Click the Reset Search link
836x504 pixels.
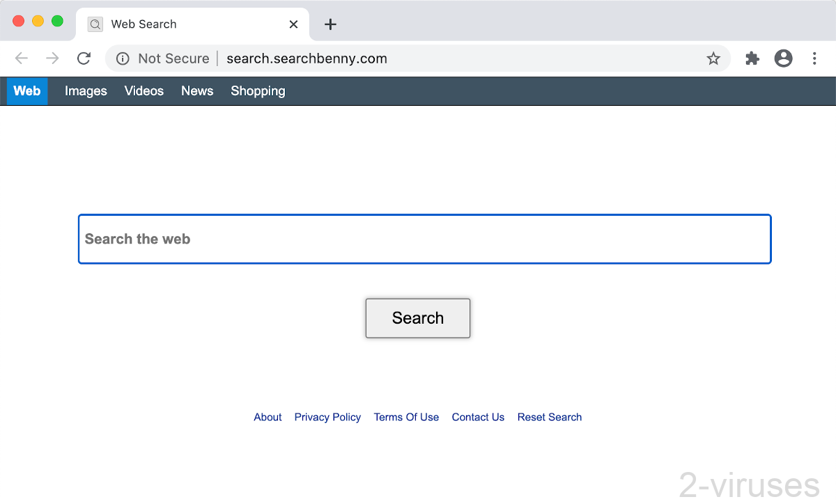tap(549, 417)
